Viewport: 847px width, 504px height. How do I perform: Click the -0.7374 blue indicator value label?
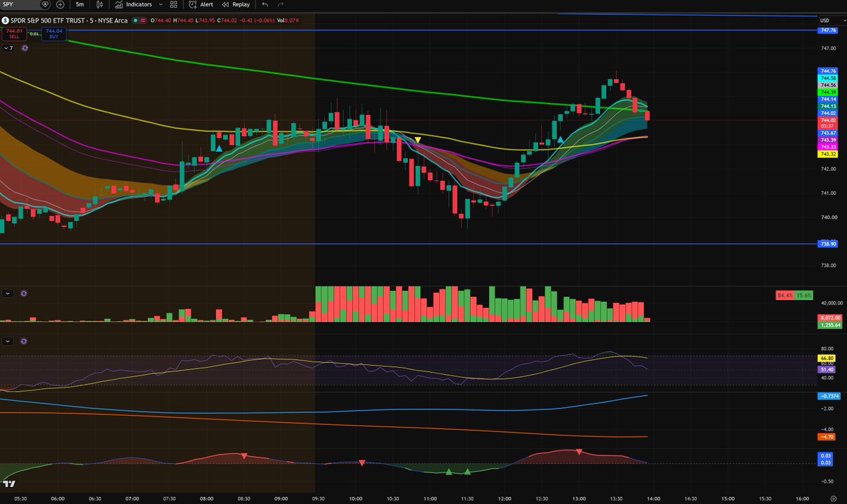827,397
